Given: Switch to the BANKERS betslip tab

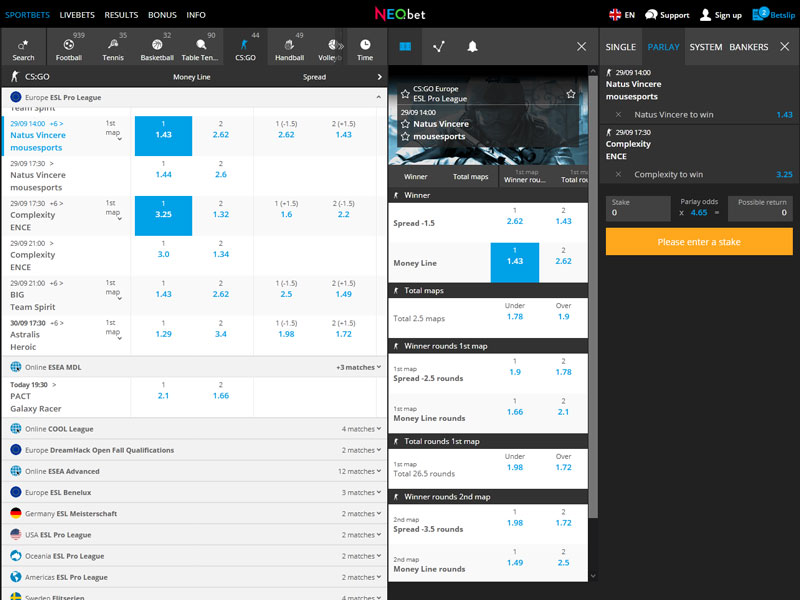Looking at the screenshot, I should pos(748,47).
